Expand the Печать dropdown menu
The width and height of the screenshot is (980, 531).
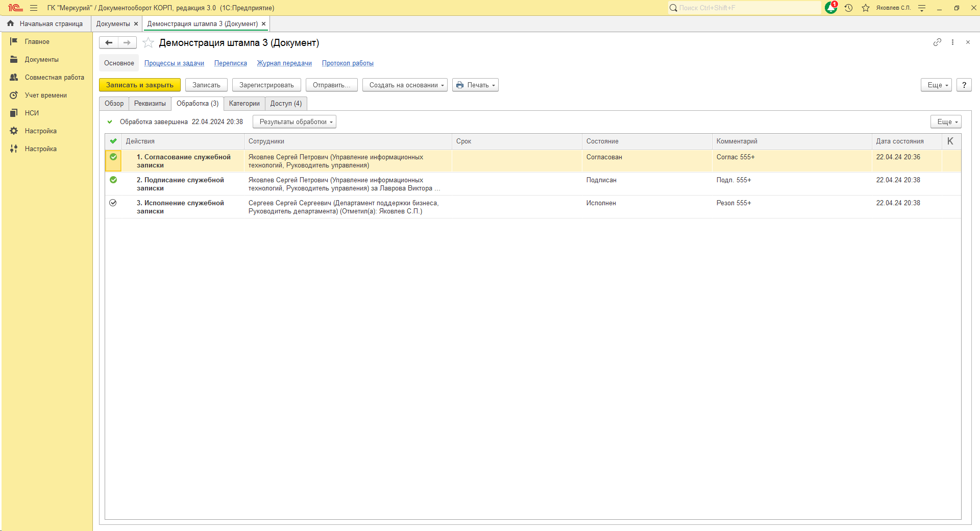coord(475,85)
